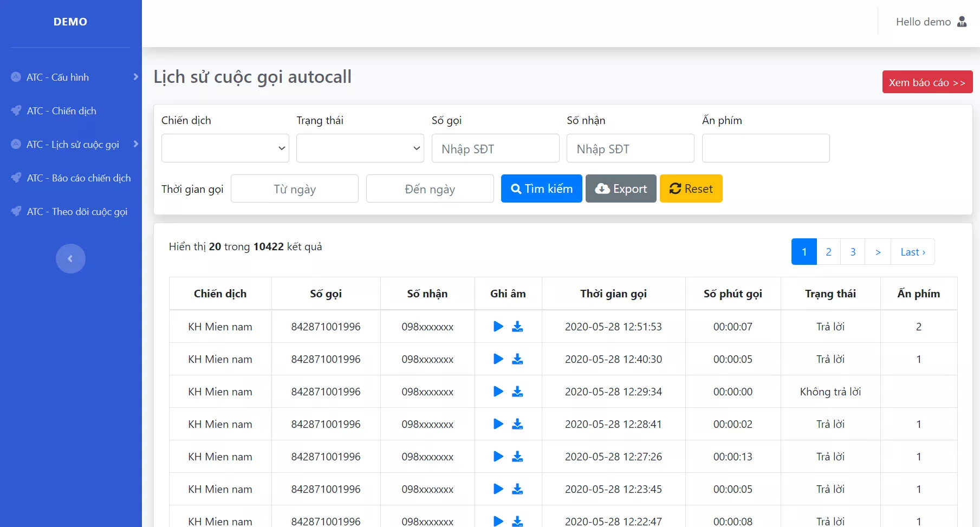The height and width of the screenshot is (527, 980).
Task: Play recording for the 12:29:34 call
Action: click(498, 392)
